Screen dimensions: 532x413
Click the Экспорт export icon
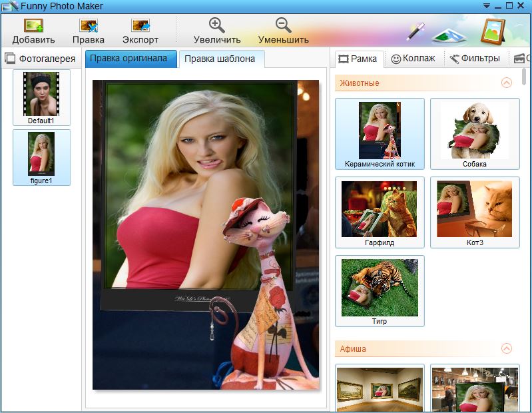(x=140, y=25)
